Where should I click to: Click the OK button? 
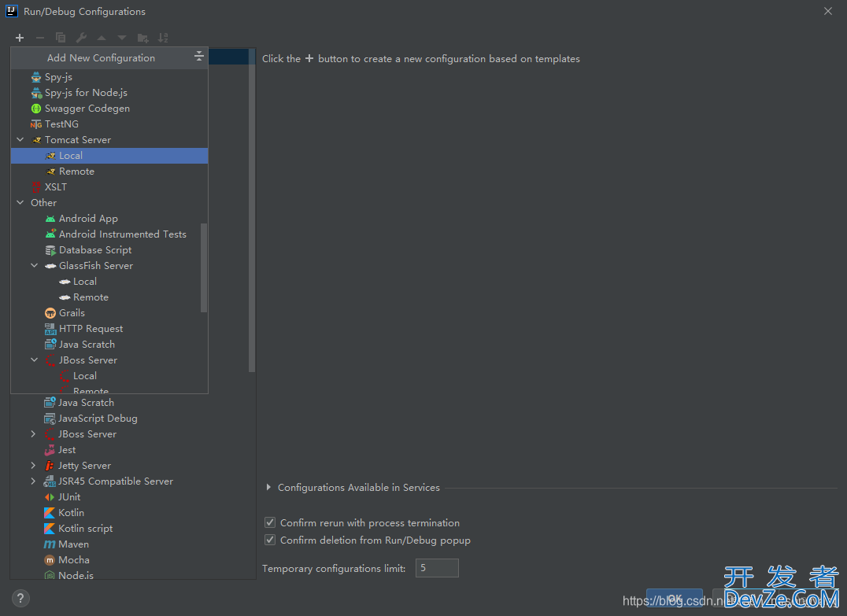pyautogui.click(x=674, y=599)
